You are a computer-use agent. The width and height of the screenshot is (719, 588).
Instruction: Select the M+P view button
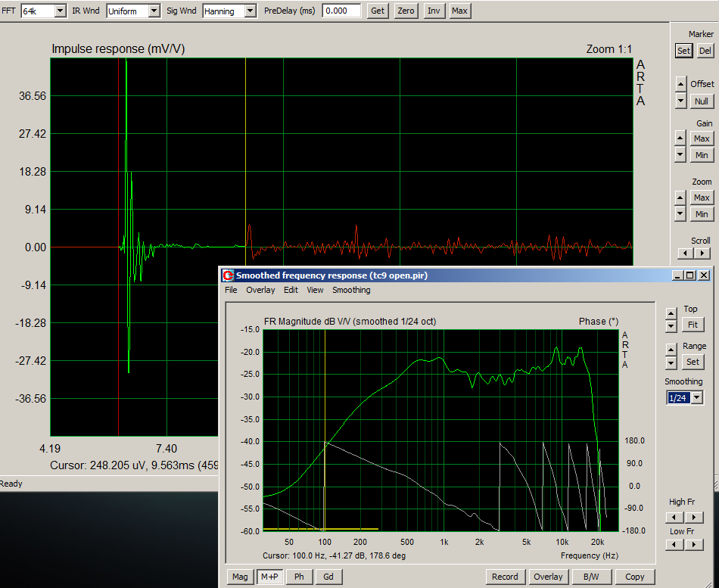click(269, 577)
